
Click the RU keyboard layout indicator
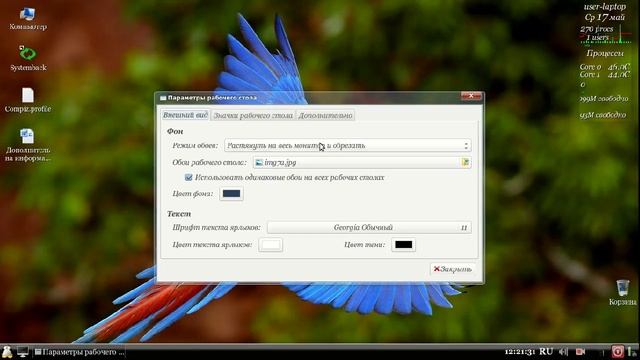546,351
